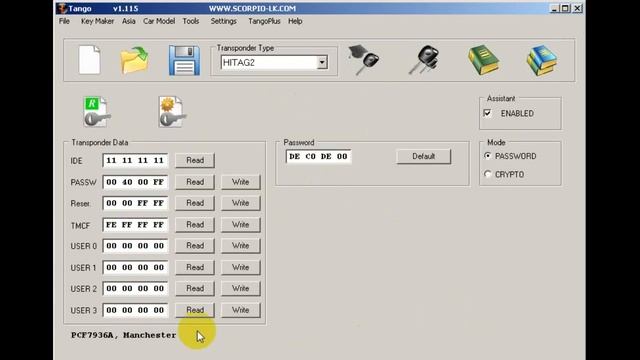Image resolution: width=640 pixels, height=360 pixels.
Task: Click Write button for USER 1 row
Action: 240,267
